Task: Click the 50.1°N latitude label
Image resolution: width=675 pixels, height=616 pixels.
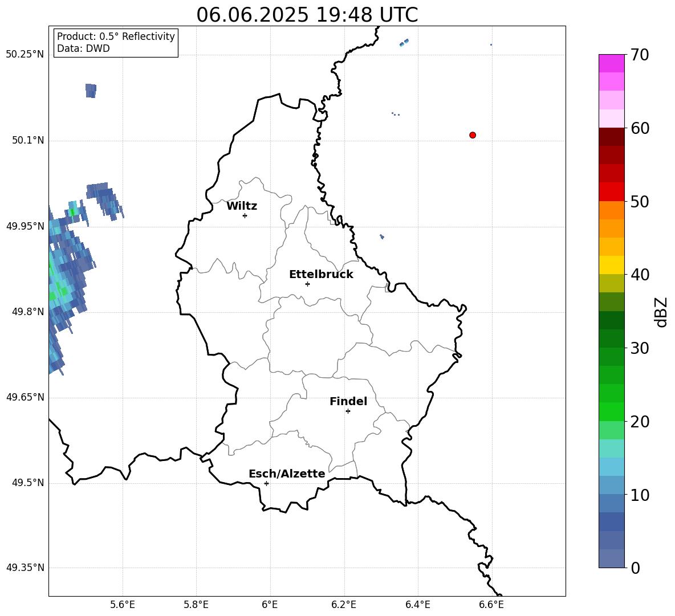Action: (x=28, y=140)
